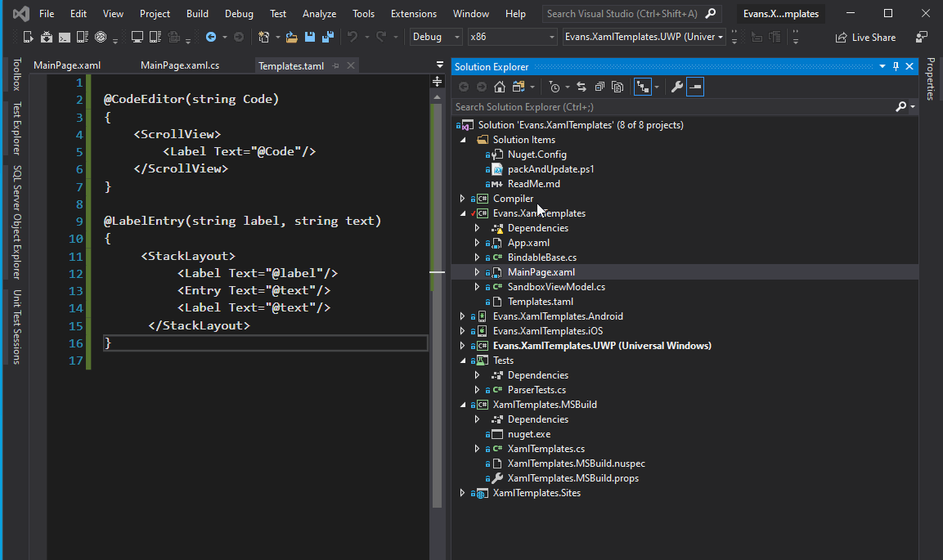Image resolution: width=943 pixels, height=560 pixels.
Task: Open the iOS device log icon
Action: pyautogui.click(x=155, y=38)
